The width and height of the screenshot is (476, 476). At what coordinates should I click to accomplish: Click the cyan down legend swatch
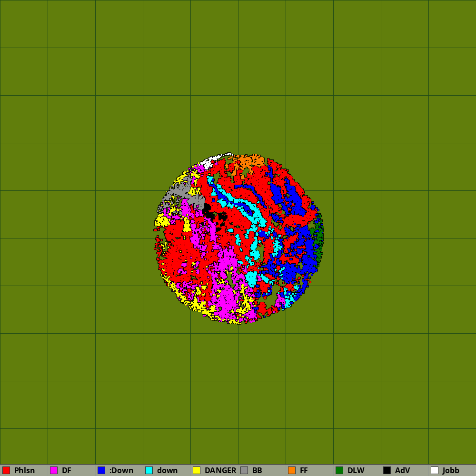(x=149, y=470)
